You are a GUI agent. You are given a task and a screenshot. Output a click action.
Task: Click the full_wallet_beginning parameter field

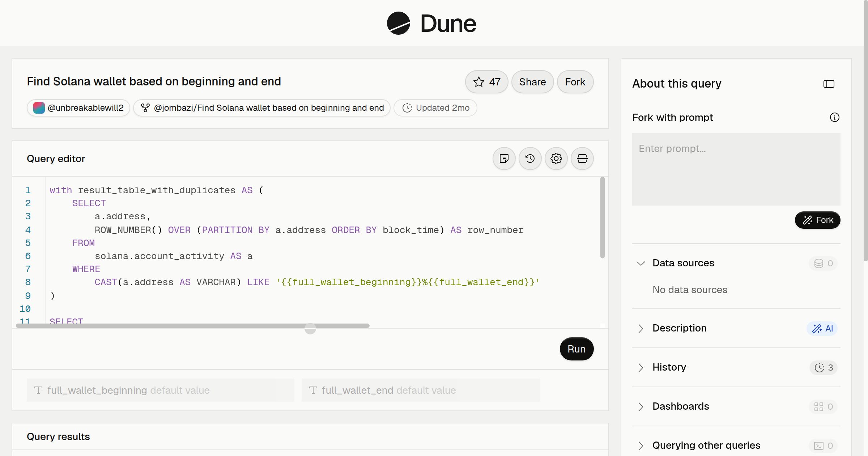161,390
